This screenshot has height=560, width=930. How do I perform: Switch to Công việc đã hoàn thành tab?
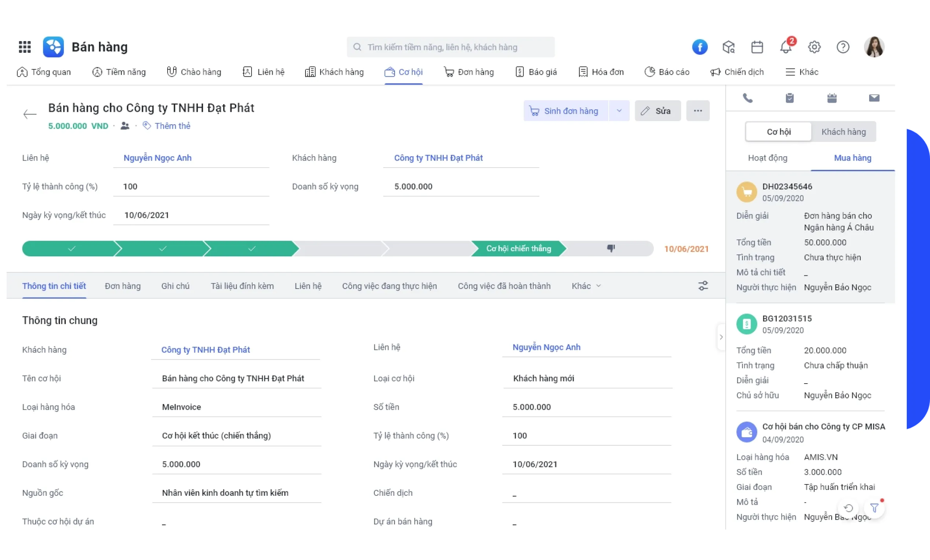pyautogui.click(x=504, y=286)
